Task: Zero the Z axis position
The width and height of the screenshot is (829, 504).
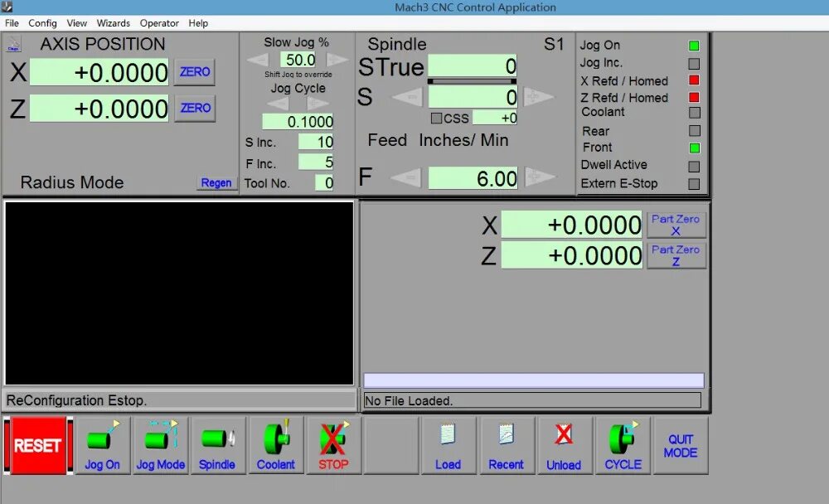Action: click(x=195, y=108)
